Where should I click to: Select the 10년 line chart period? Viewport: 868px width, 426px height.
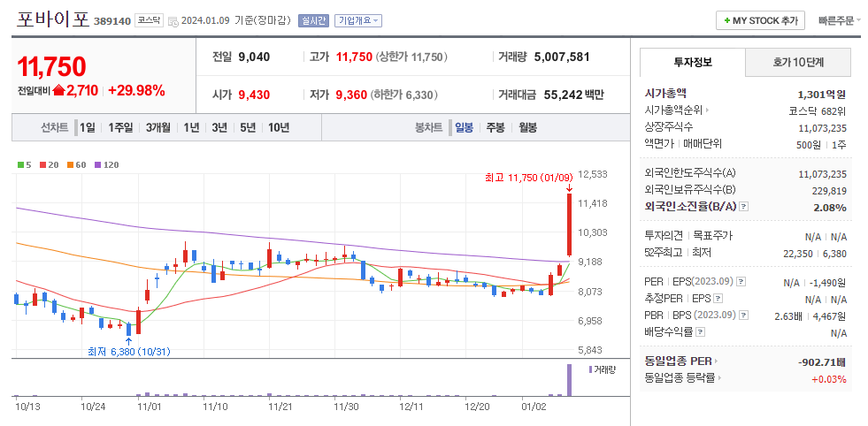pos(279,128)
